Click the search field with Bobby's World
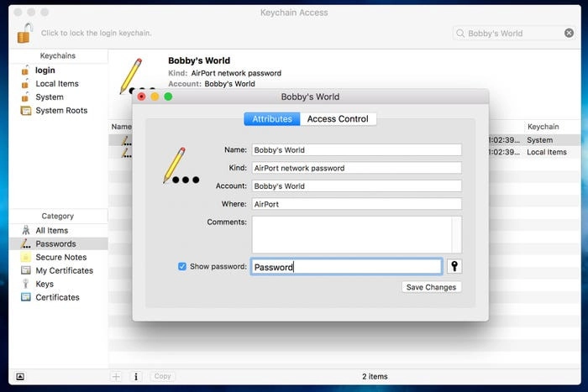Viewport: 588px width, 392px height. [x=514, y=34]
